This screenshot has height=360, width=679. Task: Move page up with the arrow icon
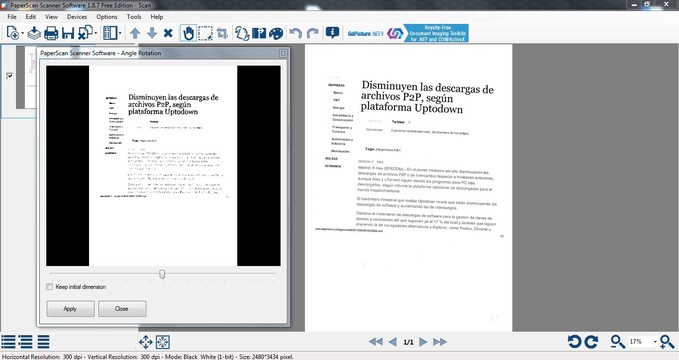tap(135, 33)
